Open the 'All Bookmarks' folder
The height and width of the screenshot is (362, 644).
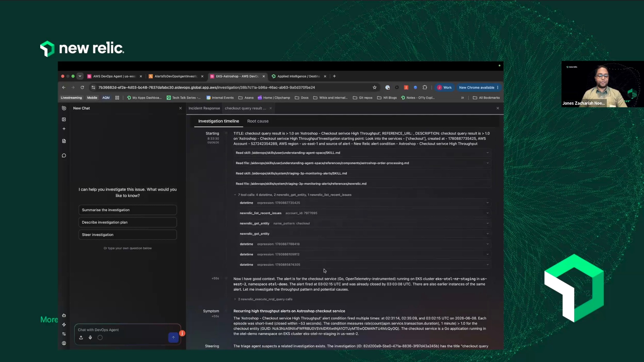coord(486,98)
